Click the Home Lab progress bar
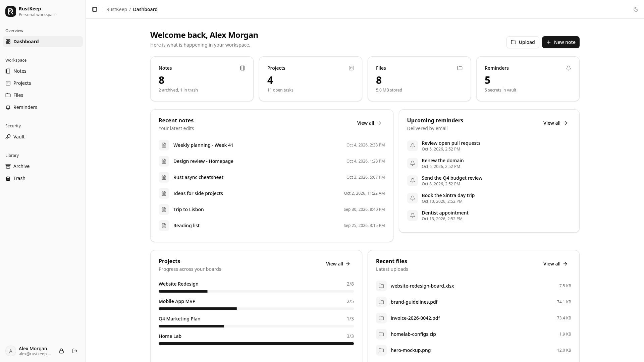Screen dimensions: 644x362 click(256, 344)
